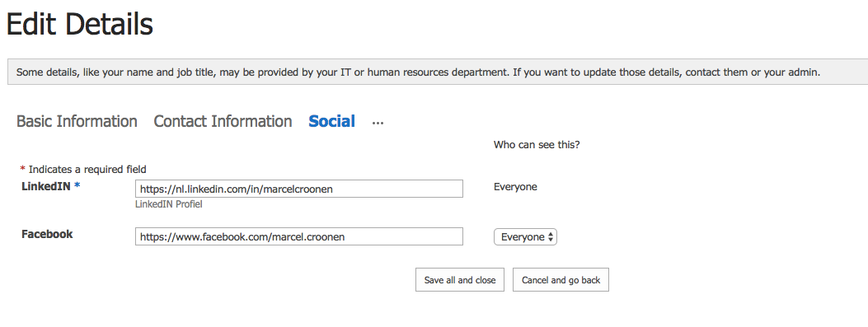
Task: Click the up-down arrows on Everyone selector
Action: pyautogui.click(x=551, y=237)
